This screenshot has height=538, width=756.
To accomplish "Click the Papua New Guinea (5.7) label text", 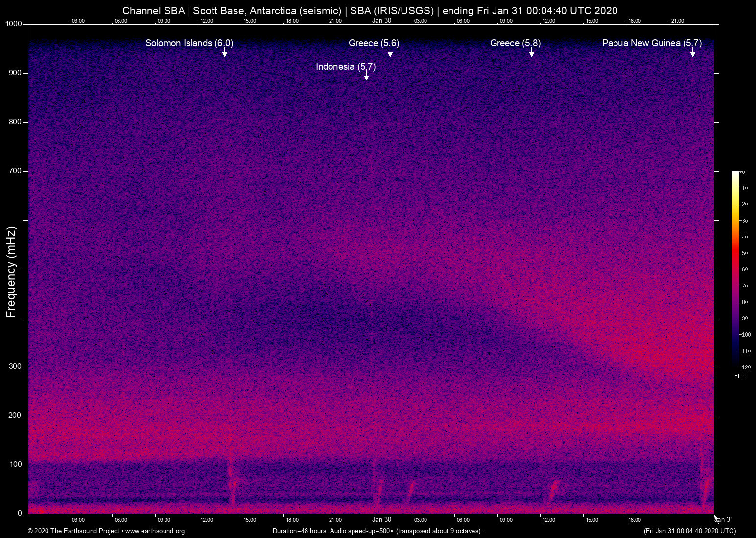I will pyautogui.click(x=652, y=43).
